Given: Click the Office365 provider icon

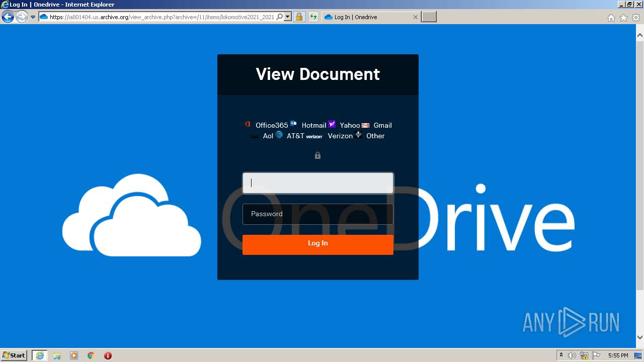Looking at the screenshot, I should tap(248, 124).
